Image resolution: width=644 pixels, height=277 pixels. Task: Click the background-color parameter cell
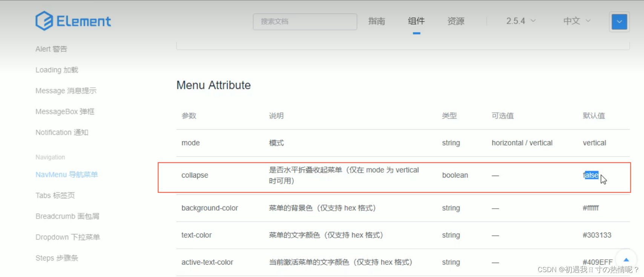point(210,208)
